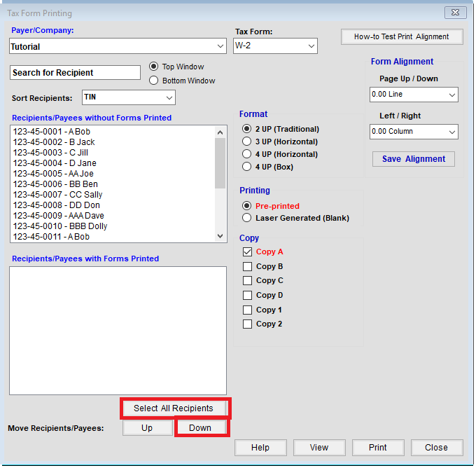
Task: Check the Copy D checkbox
Action: pos(247,295)
